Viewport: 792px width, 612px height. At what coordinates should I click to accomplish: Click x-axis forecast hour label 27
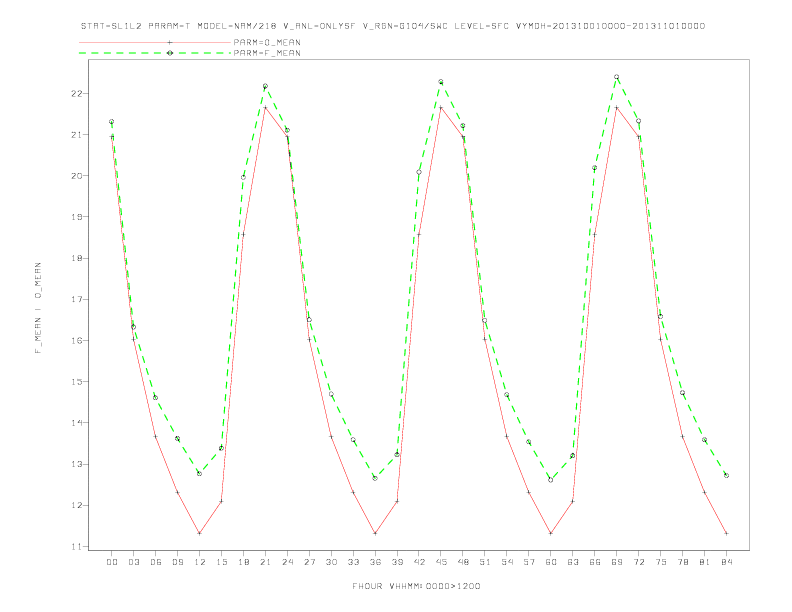tap(310, 562)
